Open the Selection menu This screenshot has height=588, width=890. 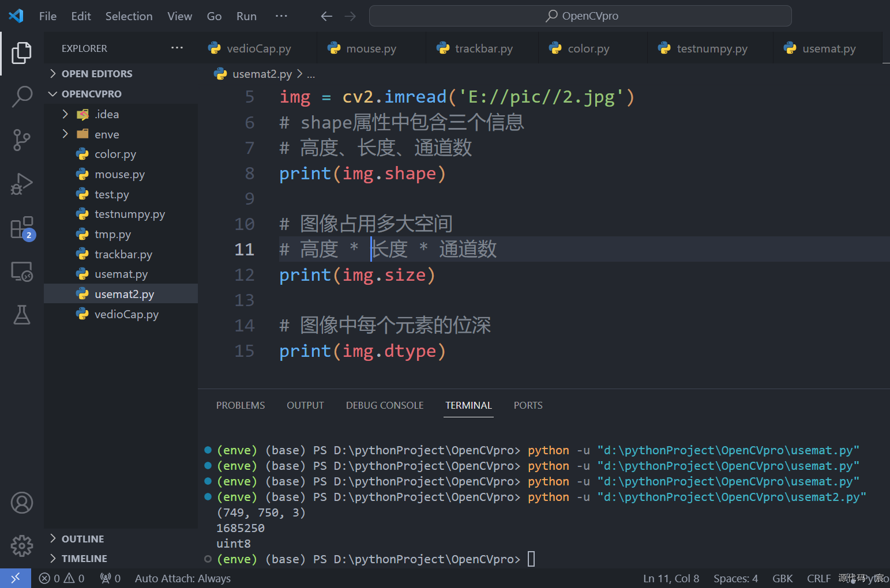129,16
